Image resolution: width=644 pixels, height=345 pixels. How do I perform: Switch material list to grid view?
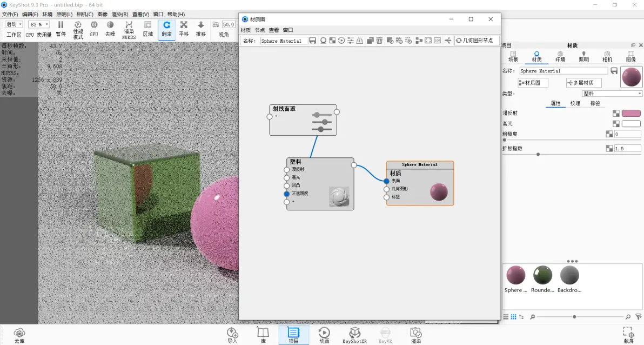pos(513,317)
